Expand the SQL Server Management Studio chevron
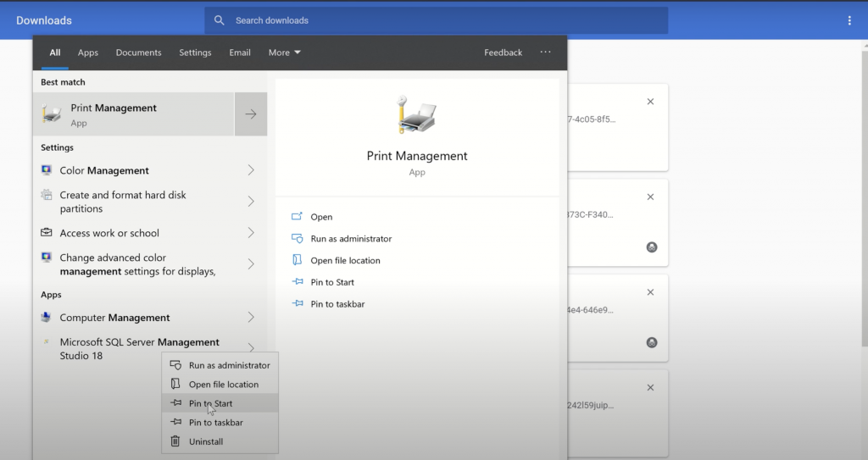The image size is (868, 460). [251, 347]
